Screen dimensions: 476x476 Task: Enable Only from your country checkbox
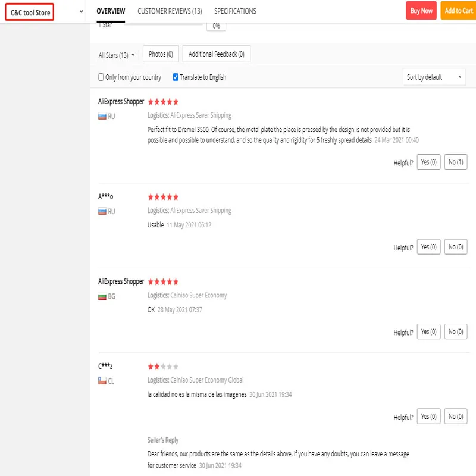[x=101, y=77]
